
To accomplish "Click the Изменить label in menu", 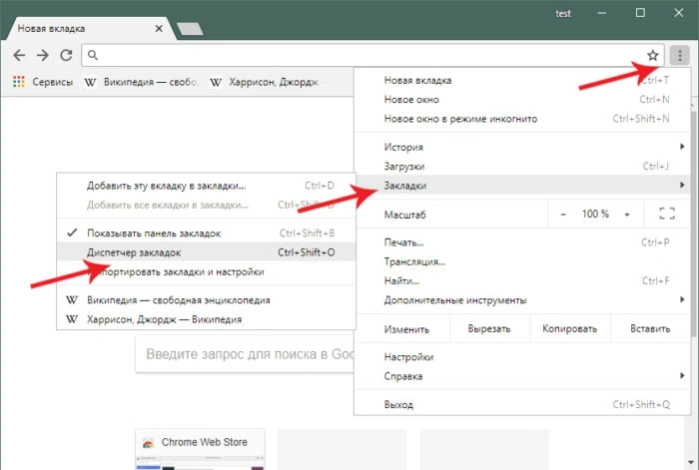I will click(x=407, y=329).
